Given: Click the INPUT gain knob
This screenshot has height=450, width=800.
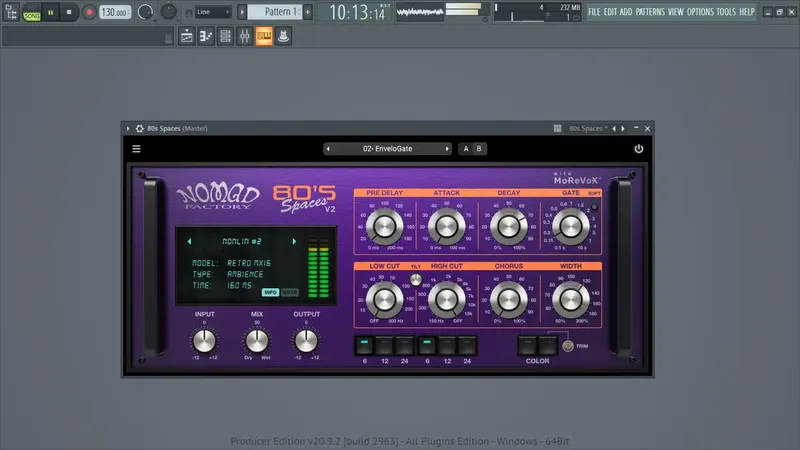Looking at the screenshot, I should point(205,341).
